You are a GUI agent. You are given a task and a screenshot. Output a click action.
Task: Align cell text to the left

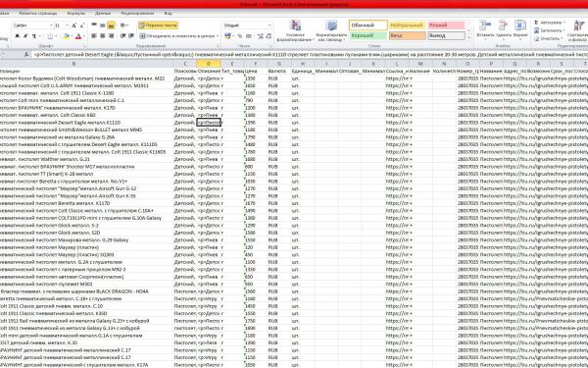tap(94, 35)
